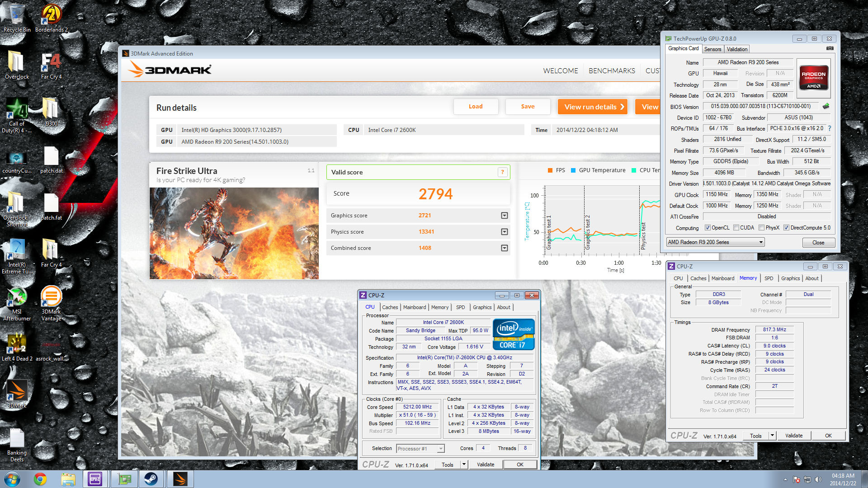Expand Graphics score details
This screenshot has height=488, width=868.
coord(505,216)
